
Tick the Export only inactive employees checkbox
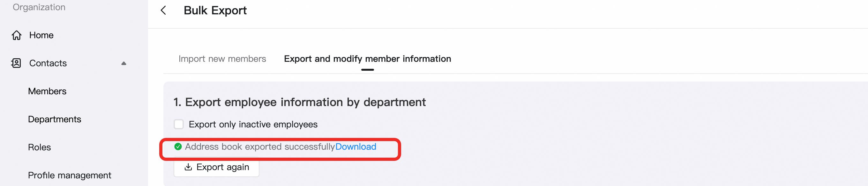[179, 124]
